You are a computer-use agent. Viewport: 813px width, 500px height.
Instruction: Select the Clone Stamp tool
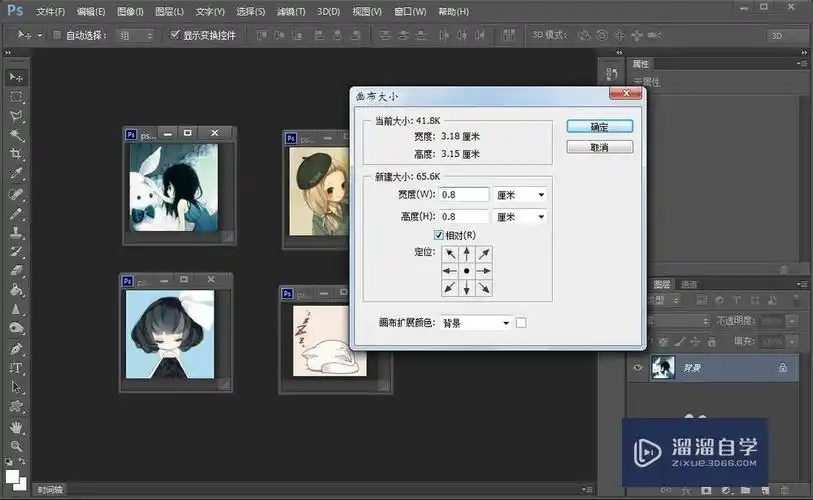point(16,232)
